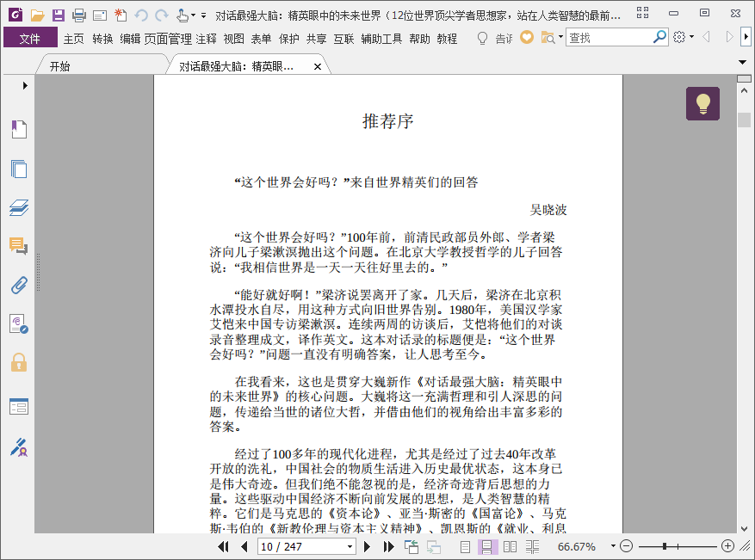Click the email document icon in the quick access toolbar
Screen dimensions: 755x560
click(x=100, y=15)
